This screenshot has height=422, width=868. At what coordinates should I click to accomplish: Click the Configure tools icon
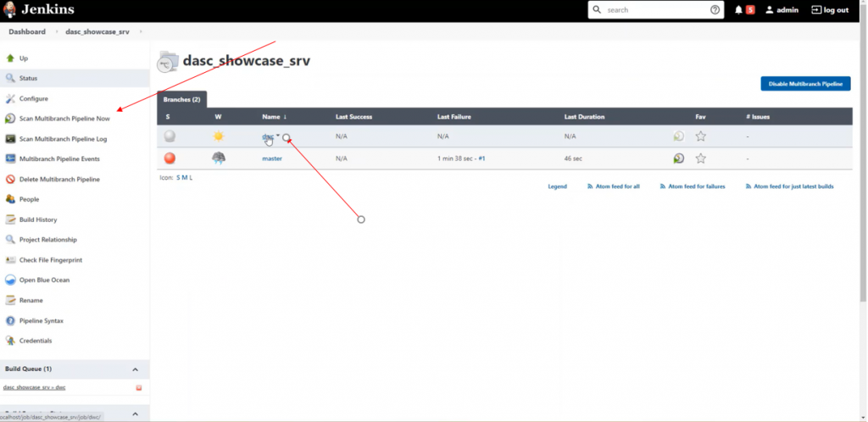(x=10, y=98)
